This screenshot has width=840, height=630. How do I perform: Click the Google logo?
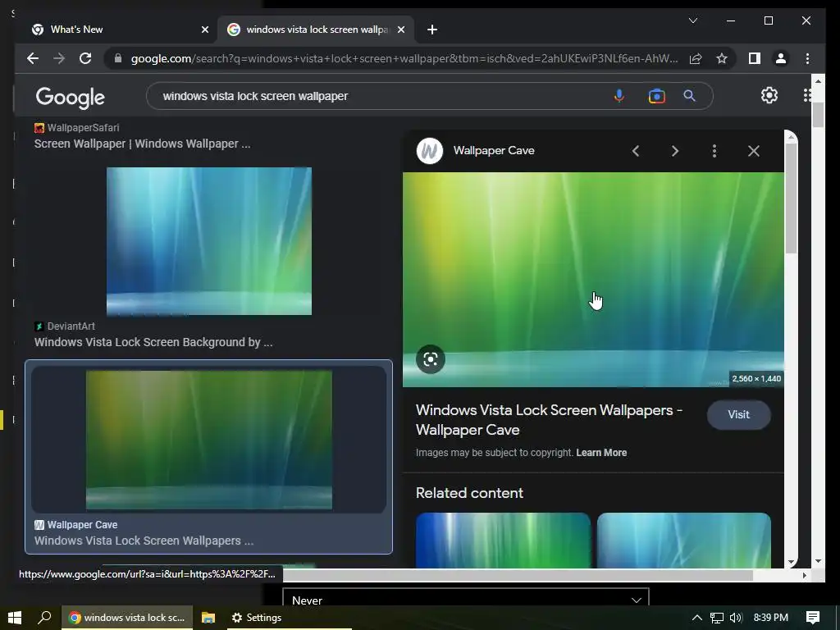[71, 98]
